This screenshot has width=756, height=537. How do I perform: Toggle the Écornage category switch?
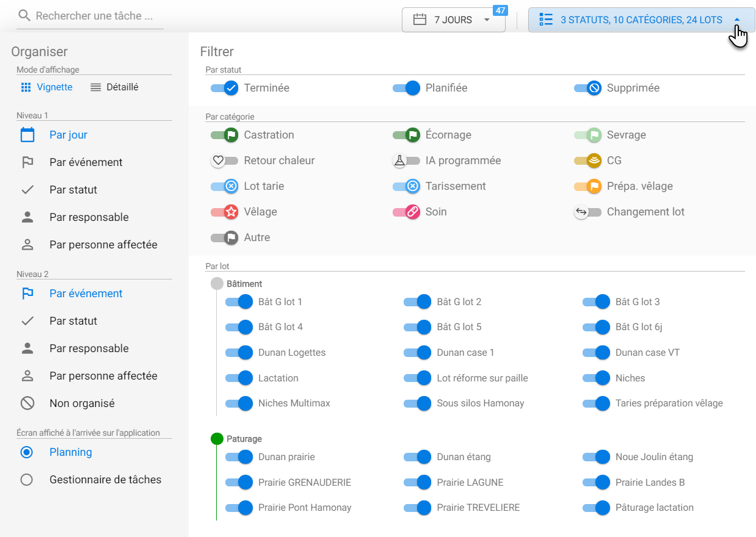coord(406,135)
